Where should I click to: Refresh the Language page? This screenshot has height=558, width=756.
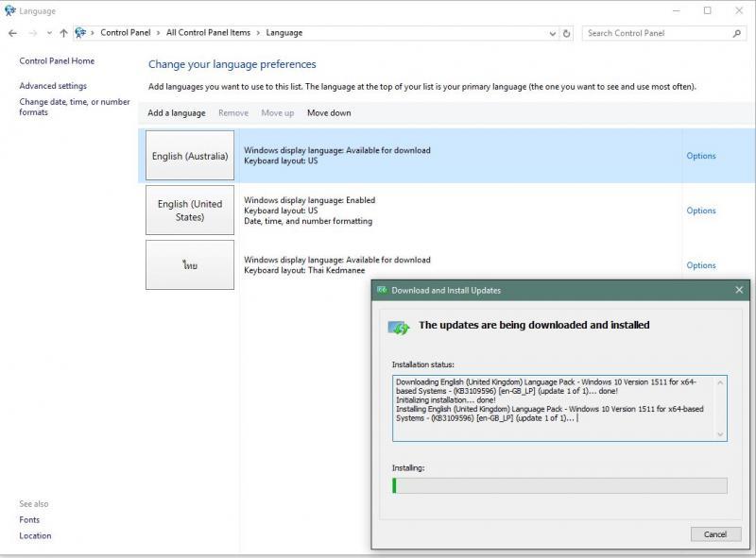(566, 33)
